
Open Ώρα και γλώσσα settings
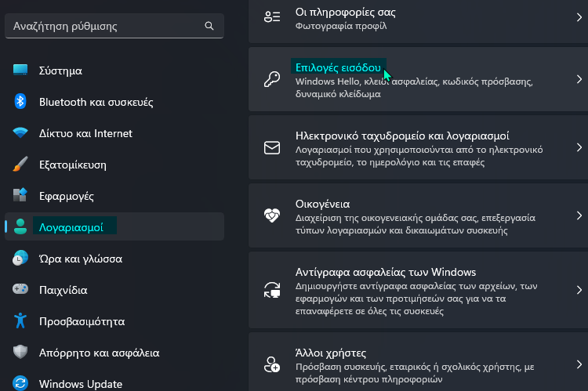[114, 259]
